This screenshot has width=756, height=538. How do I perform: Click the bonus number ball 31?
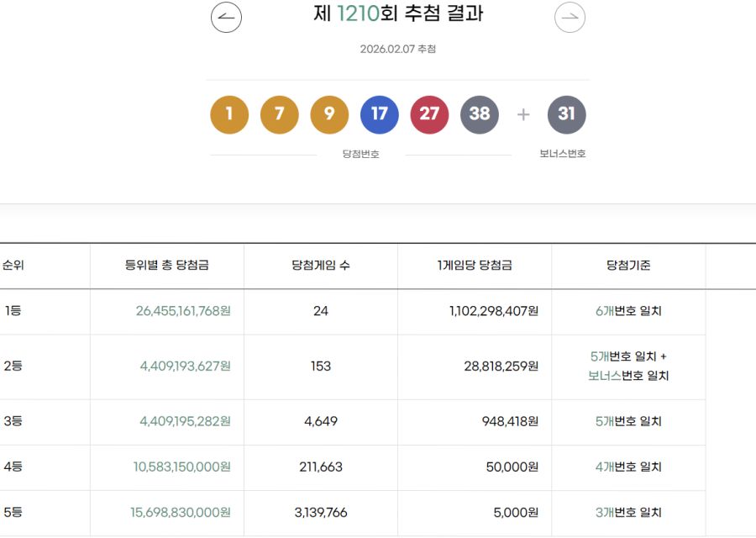click(x=567, y=114)
